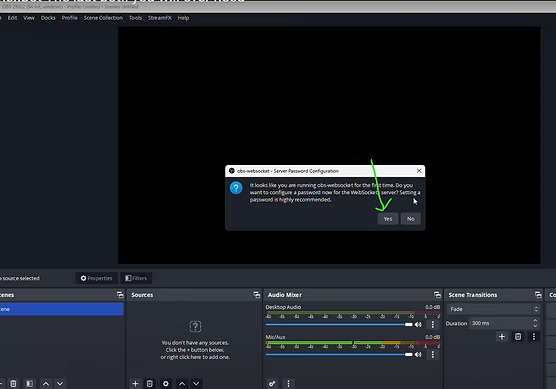Open the Profile menu
556x389 pixels.
[70, 18]
